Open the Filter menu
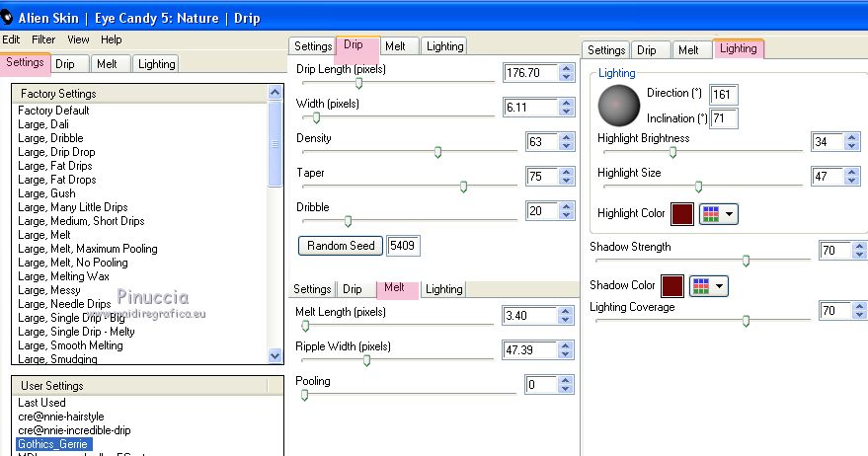 43,39
